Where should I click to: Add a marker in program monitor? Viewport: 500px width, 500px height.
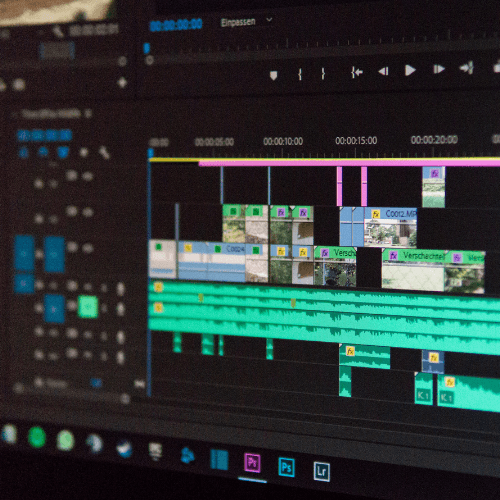pyautogui.click(x=273, y=76)
